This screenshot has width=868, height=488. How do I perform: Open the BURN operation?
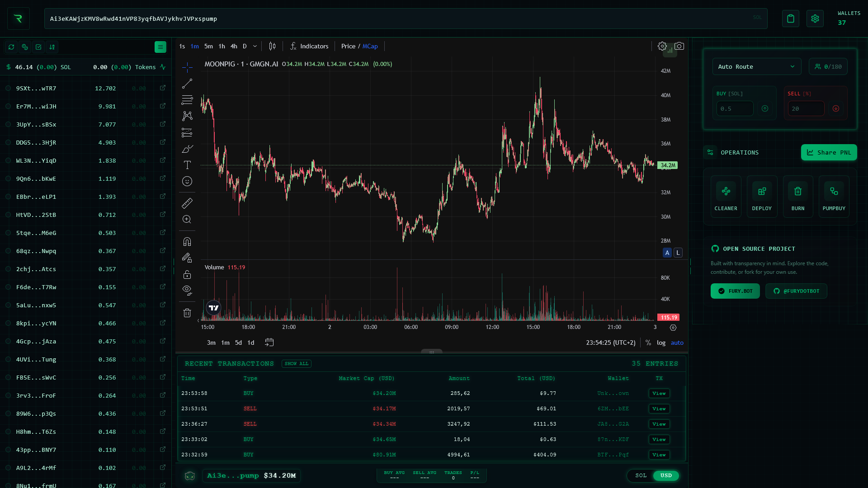pyautogui.click(x=797, y=197)
